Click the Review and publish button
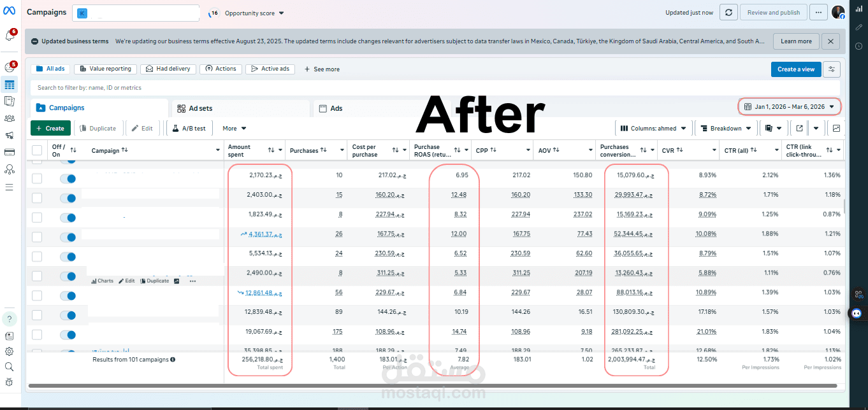Viewport: 868px width, 410px height. (x=773, y=12)
